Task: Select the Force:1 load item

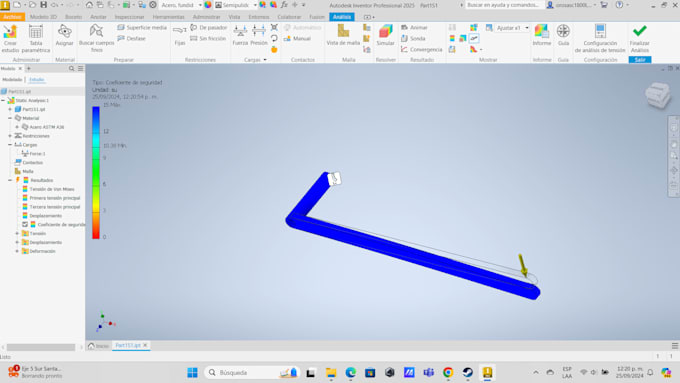Action: point(37,154)
